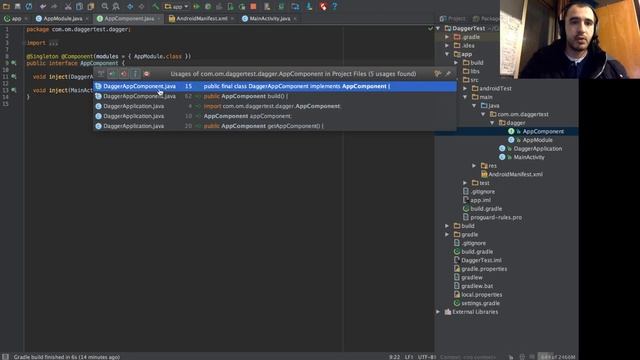The height and width of the screenshot is (360, 640).
Task: Click the gutter implementation icon on line 9
Action: coord(14,63)
